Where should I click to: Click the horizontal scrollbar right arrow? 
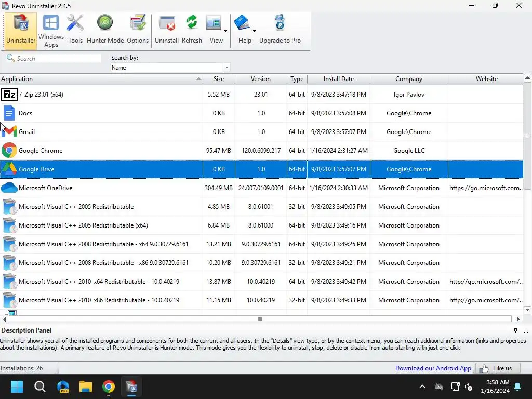[518, 319]
